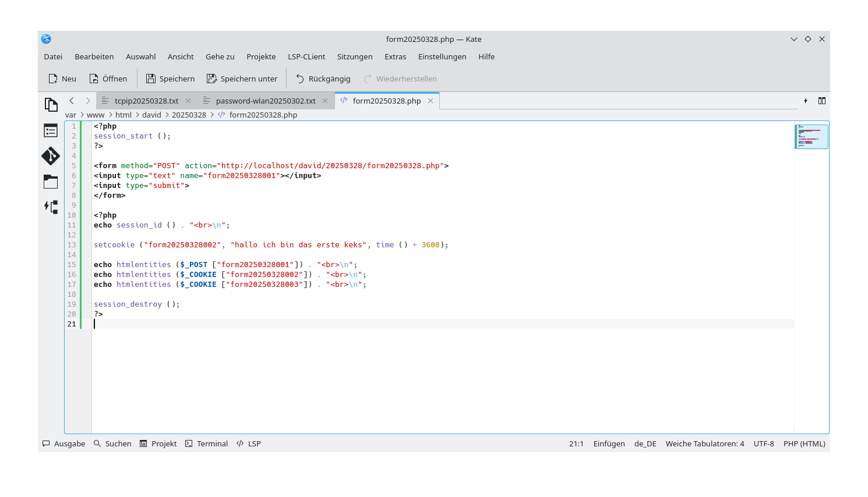Split the editor view
The height and width of the screenshot is (497, 868).
pyautogui.click(x=822, y=101)
